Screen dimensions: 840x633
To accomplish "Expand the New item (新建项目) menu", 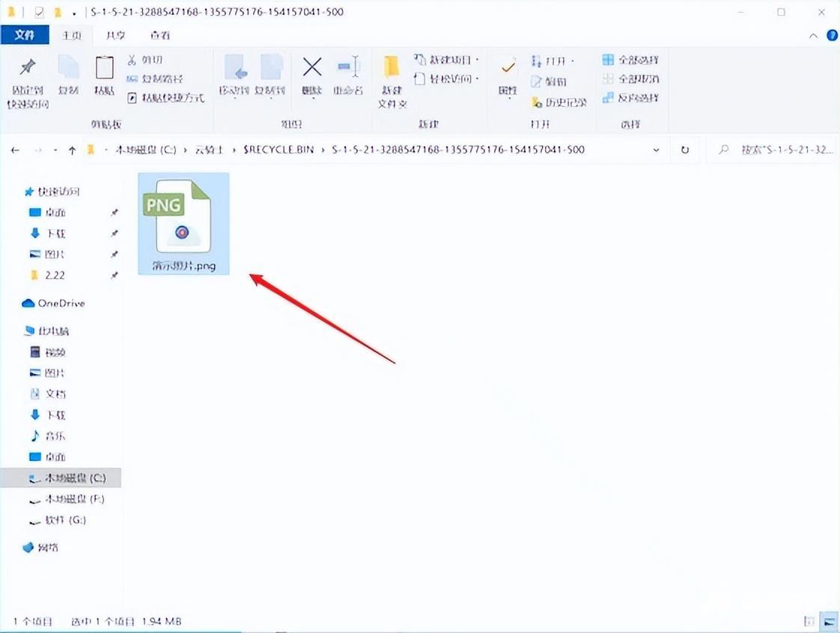I will pyautogui.click(x=447, y=59).
